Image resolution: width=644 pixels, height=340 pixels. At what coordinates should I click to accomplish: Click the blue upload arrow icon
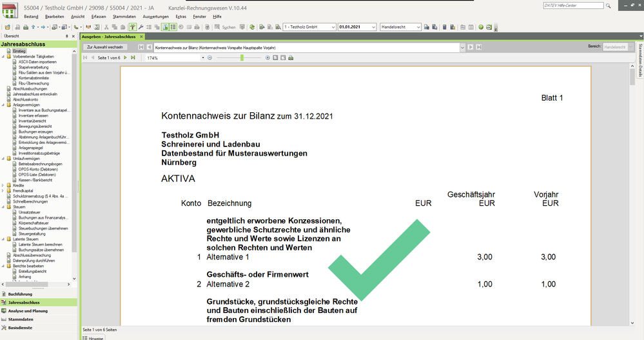[34, 27]
